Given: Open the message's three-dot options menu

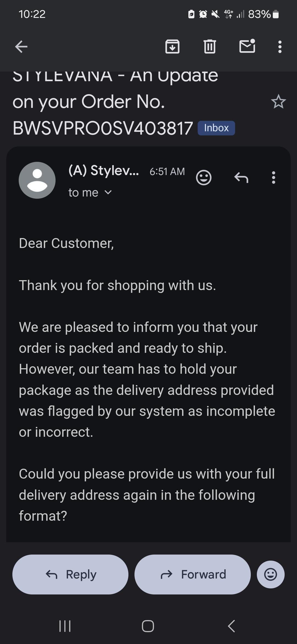Looking at the screenshot, I should tap(273, 178).
